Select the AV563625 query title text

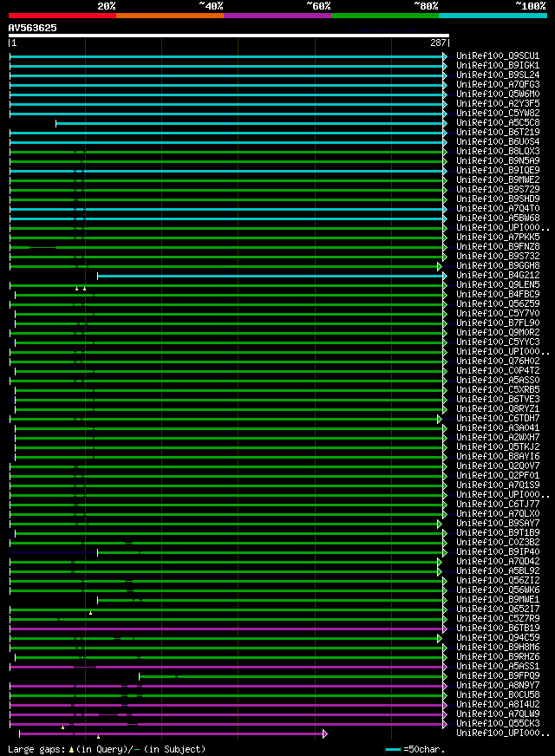coord(32,28)
